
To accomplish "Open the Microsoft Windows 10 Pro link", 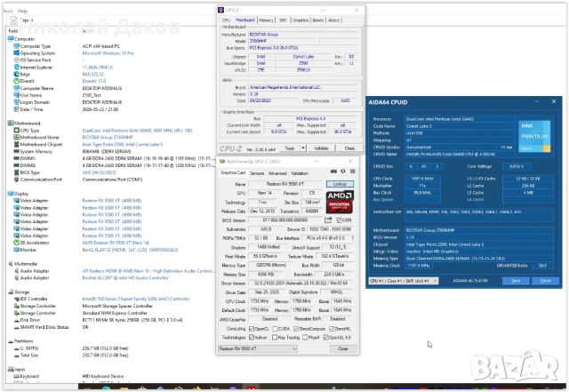I will coord(108,53).
